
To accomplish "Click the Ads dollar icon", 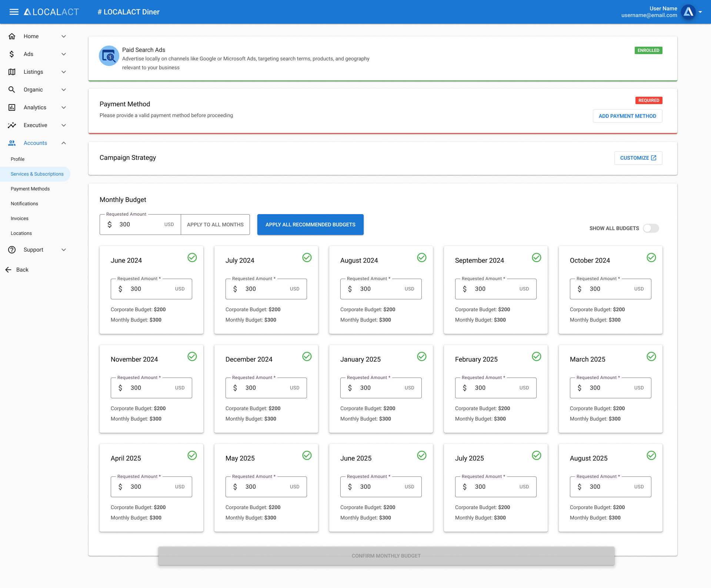I will pyautogui.click(x=12, y=54).
